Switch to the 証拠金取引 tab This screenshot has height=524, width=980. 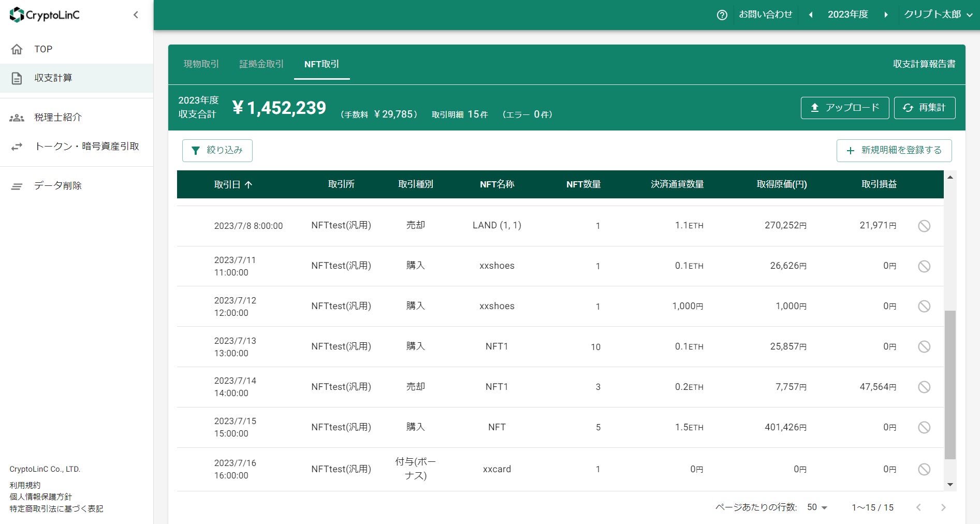(261, 64)
